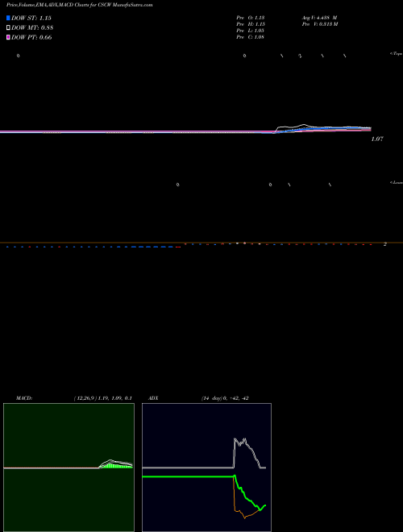403x532 pixels.
Task: Click the Pre V 0.313 M value
Action: [x=320, y=24]
